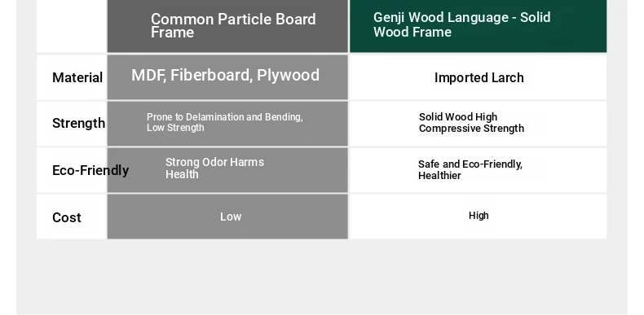
Task: Click Safe and Eco-Friendly, Healthier cell
Action: click(x=478, y=170)
